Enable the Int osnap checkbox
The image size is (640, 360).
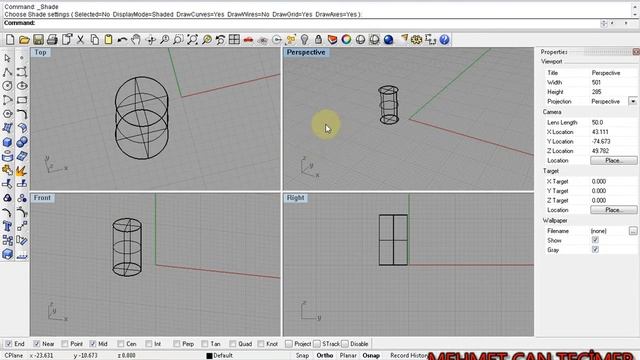click(x=149, y=344)
